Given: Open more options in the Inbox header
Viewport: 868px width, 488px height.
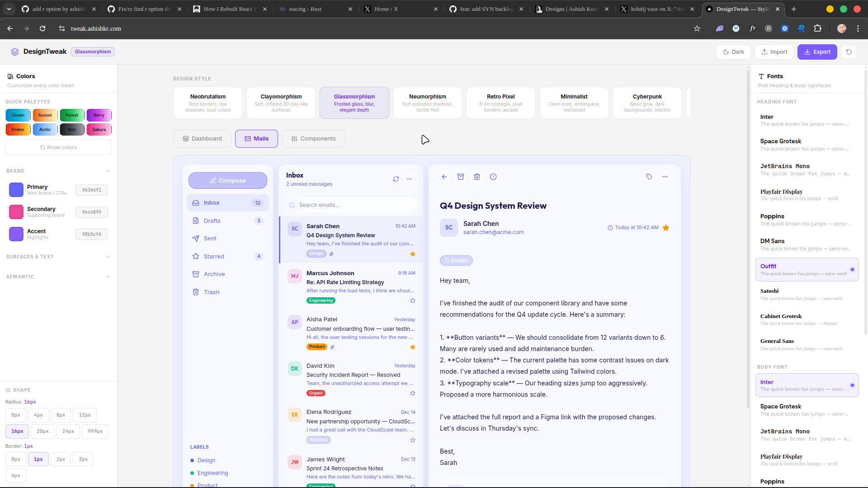Looking at the screenshot, I should click(410, 179).
